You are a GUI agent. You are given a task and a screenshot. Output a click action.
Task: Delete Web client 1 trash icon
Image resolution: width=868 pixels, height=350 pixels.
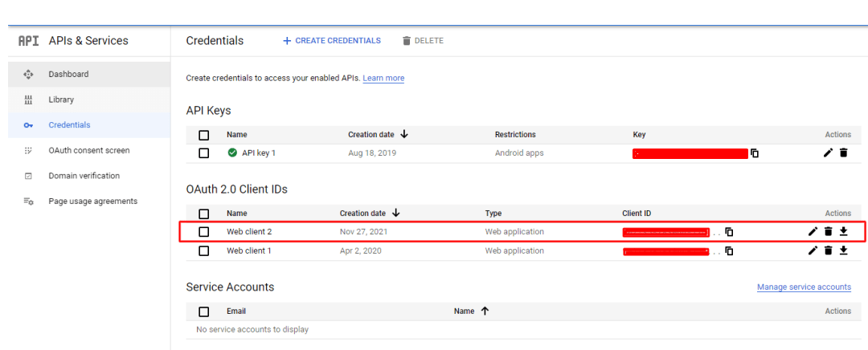click(828, 250)
